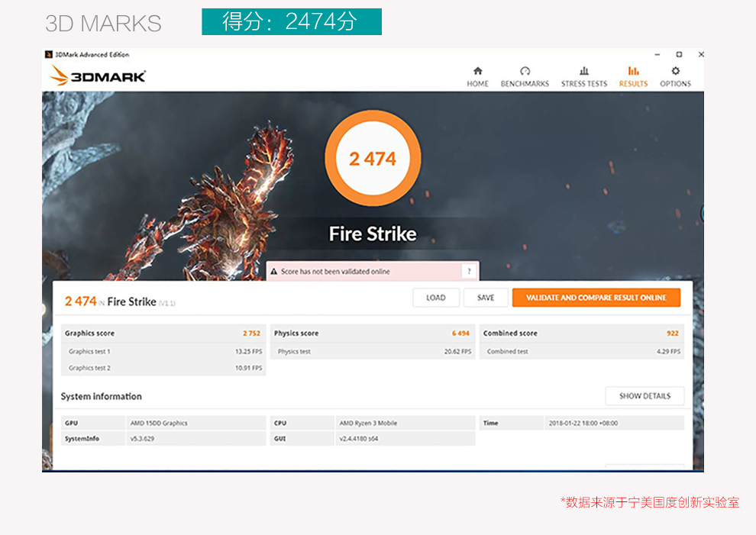Maximize the 3DMark window
Viewport: 756px width, 535px height.
tap(679, 54)
